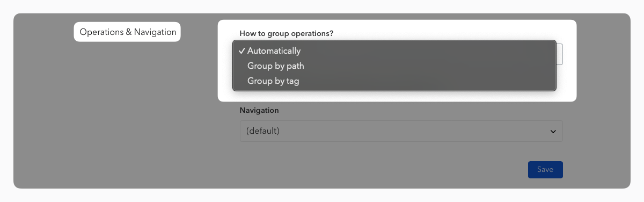Click dimmed area left of Save button
644x202 pixels.
tap(376, 170)
